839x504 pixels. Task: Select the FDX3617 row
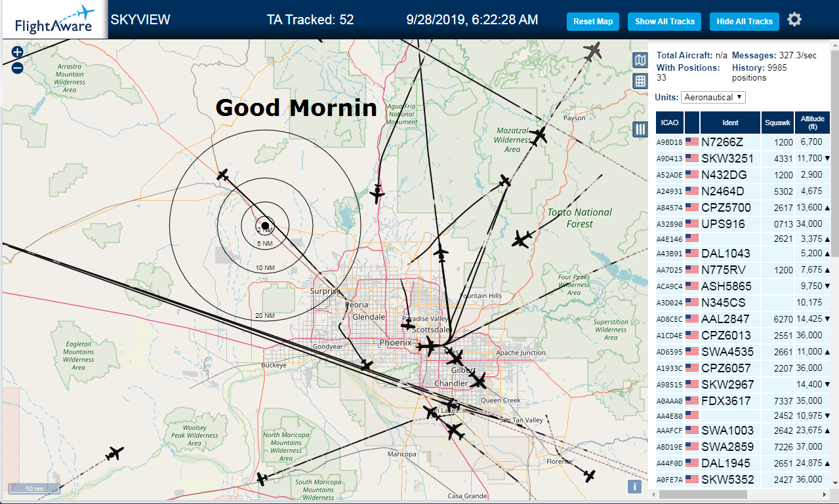(x=743, y=401)
